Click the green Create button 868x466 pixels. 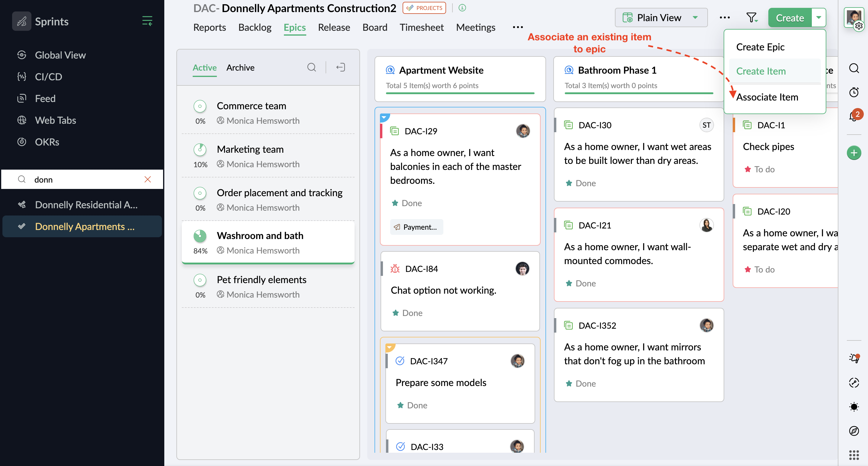789,18
